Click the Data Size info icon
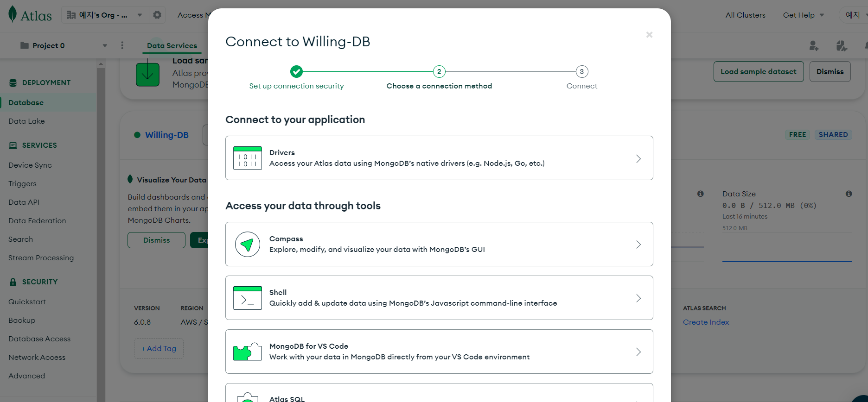 [x=849, y=194]
